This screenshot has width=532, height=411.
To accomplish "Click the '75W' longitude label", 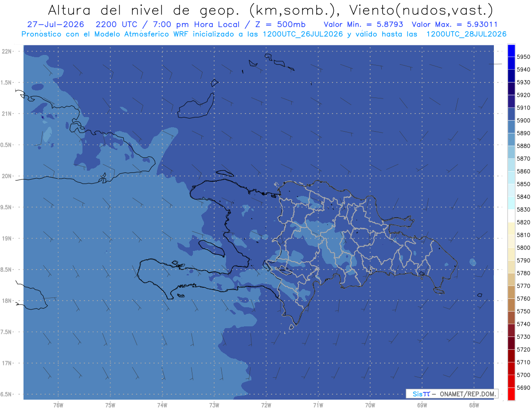I will coord(110,405).
